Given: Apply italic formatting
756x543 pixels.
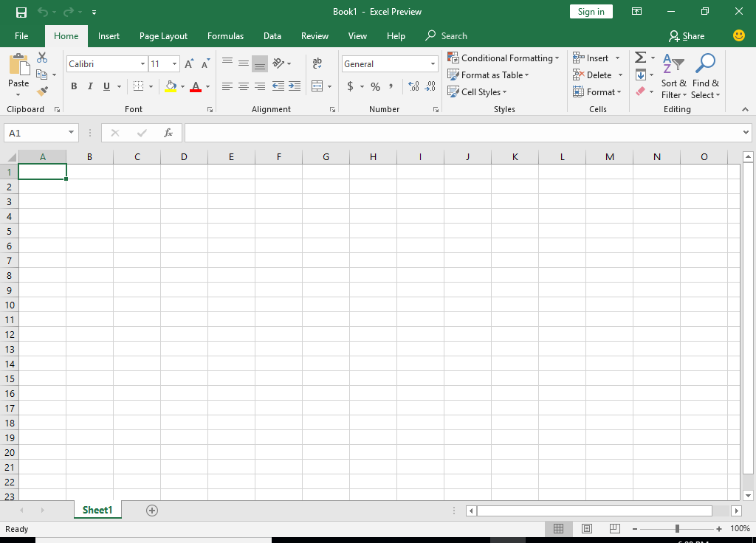Looking at the screenshot, I should pyautogui.click(x=89, y=86).
